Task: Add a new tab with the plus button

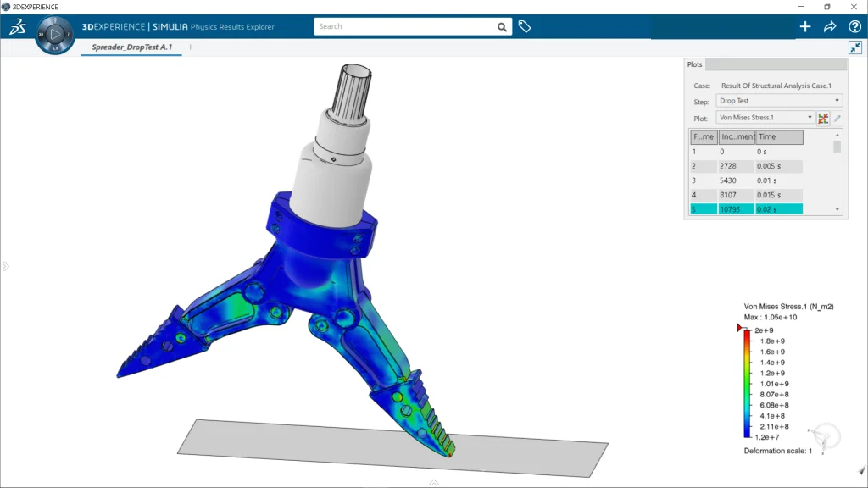Action: tap(190, 47)
